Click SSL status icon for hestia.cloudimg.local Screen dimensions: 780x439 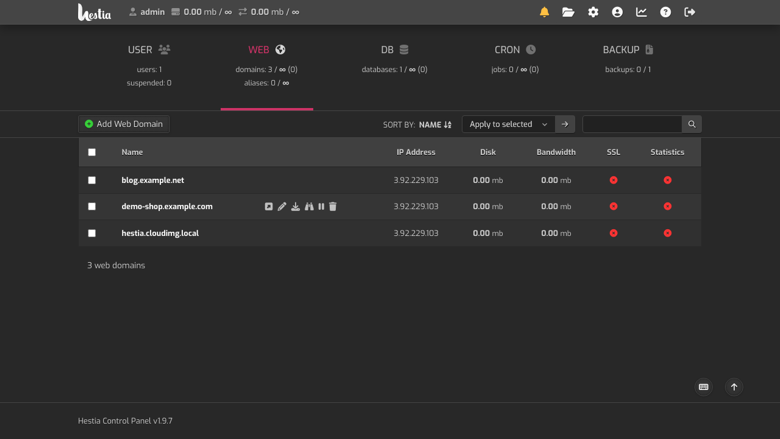click(613, 233)
